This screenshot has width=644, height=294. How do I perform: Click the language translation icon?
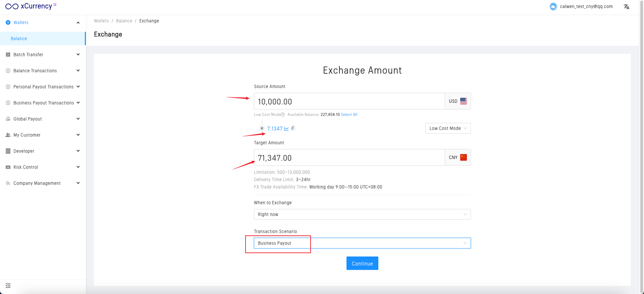626,7
